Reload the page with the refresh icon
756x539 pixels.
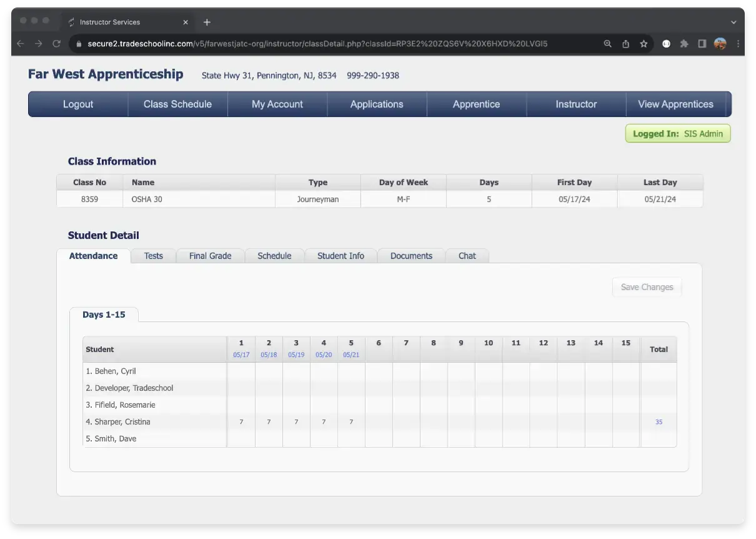coord(57,44)
